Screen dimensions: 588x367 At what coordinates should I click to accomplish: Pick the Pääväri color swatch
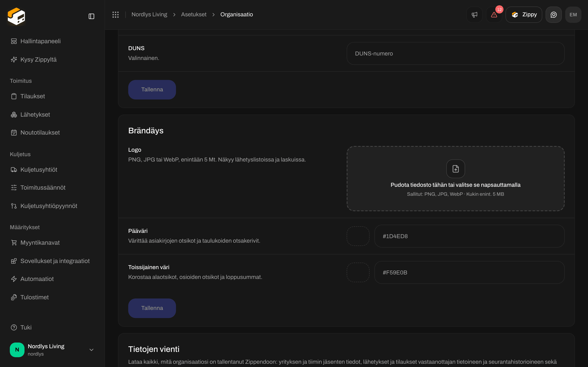pyautogui.click(x=358, y=236)
